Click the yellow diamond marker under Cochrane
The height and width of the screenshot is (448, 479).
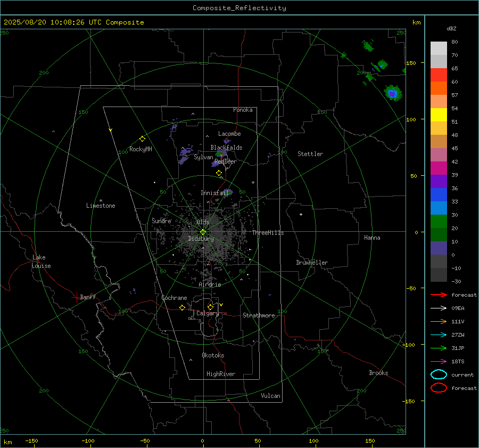(183, 308)
